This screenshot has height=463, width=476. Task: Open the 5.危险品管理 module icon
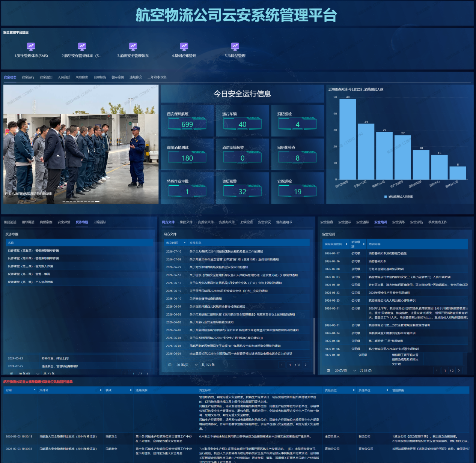click(x=235, y=46)
